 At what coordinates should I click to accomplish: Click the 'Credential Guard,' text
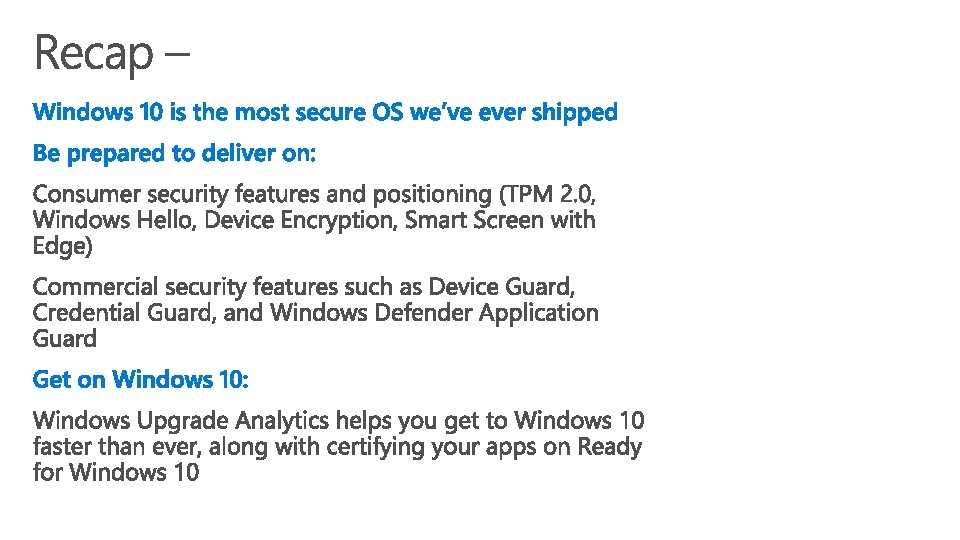125,313
